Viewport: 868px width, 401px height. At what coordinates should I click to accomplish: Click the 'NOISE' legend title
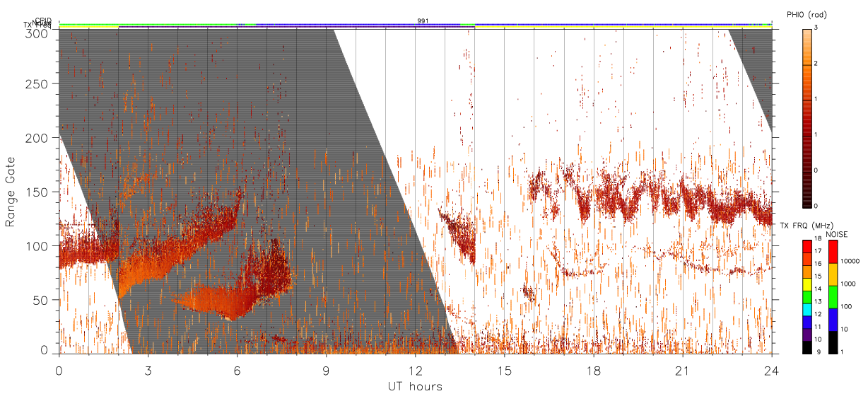pyautogui.click(x=836, y=234)
